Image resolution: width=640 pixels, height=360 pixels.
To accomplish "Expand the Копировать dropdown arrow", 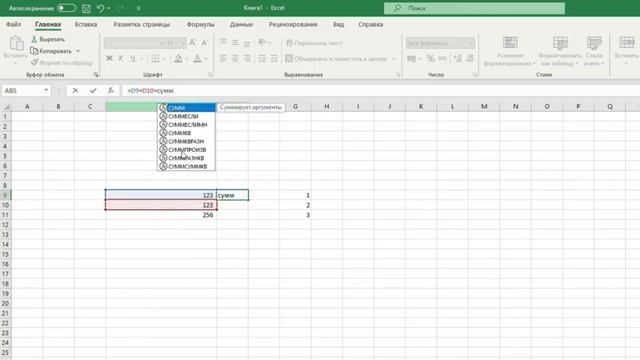I will [78, 51].
